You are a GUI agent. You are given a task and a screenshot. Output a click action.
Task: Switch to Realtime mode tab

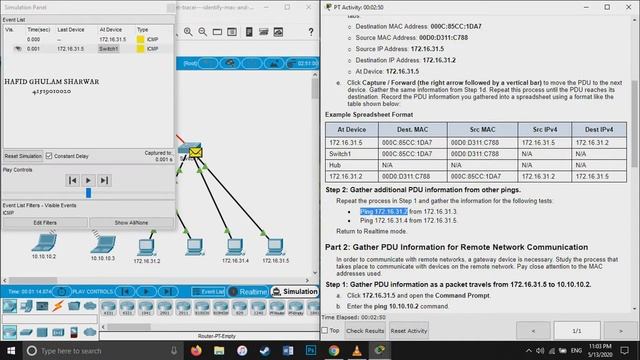pos(248,291)
